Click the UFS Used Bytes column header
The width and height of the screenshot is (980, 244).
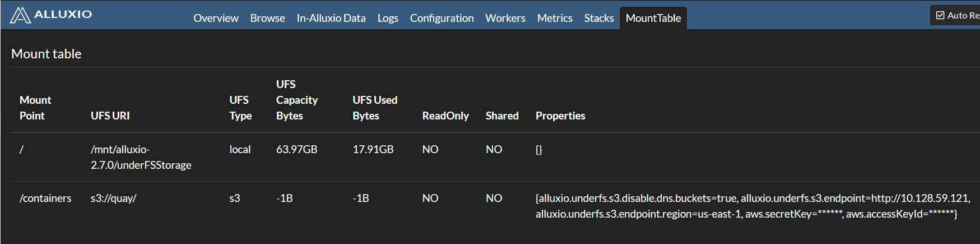[x=375, y=108]
